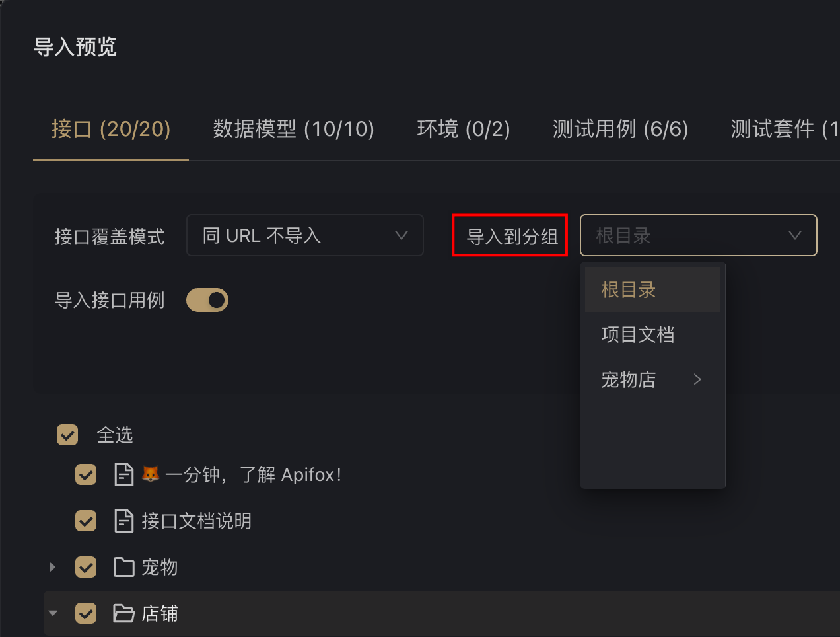Screen dimensions: 840x637
Task: Switch to the 数据模型 (10/10) tab
Action: 294,129
